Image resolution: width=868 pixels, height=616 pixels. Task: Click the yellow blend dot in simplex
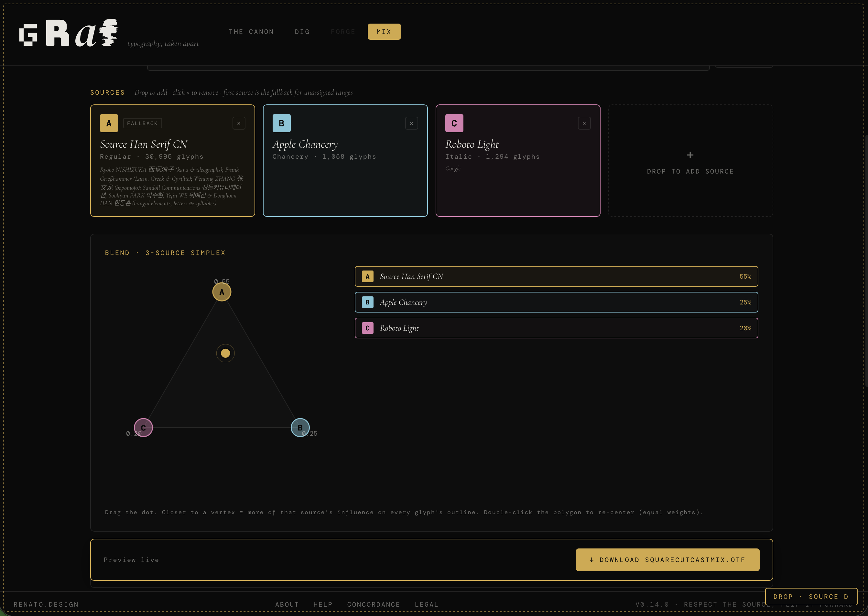point(225,353)
